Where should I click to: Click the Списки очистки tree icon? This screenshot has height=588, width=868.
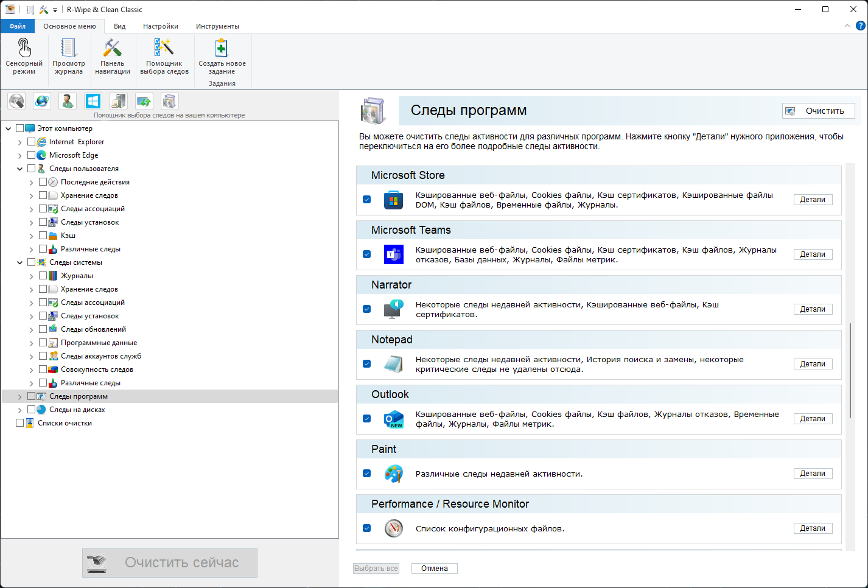pos(30,423)
